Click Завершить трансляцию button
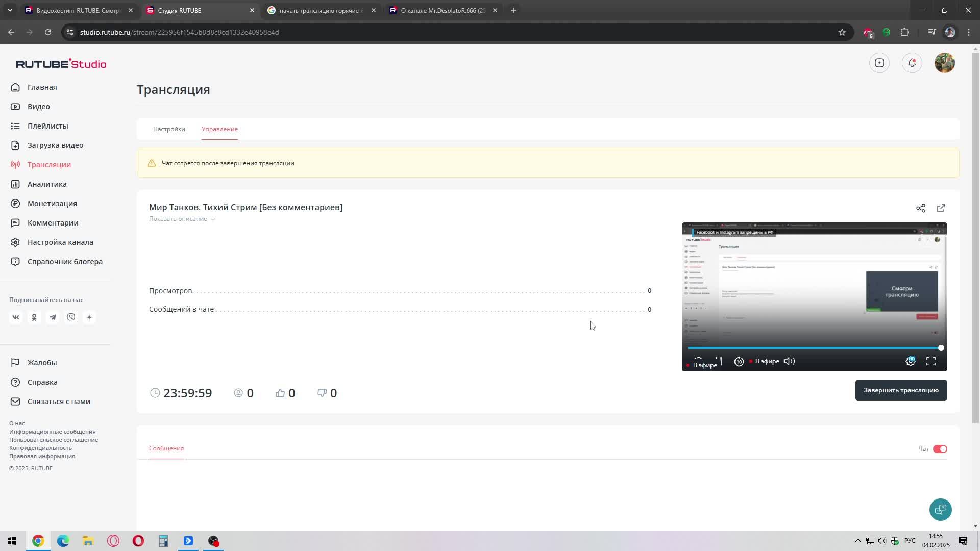The height and width of the screenshot is (551, 980). (901, 390)
